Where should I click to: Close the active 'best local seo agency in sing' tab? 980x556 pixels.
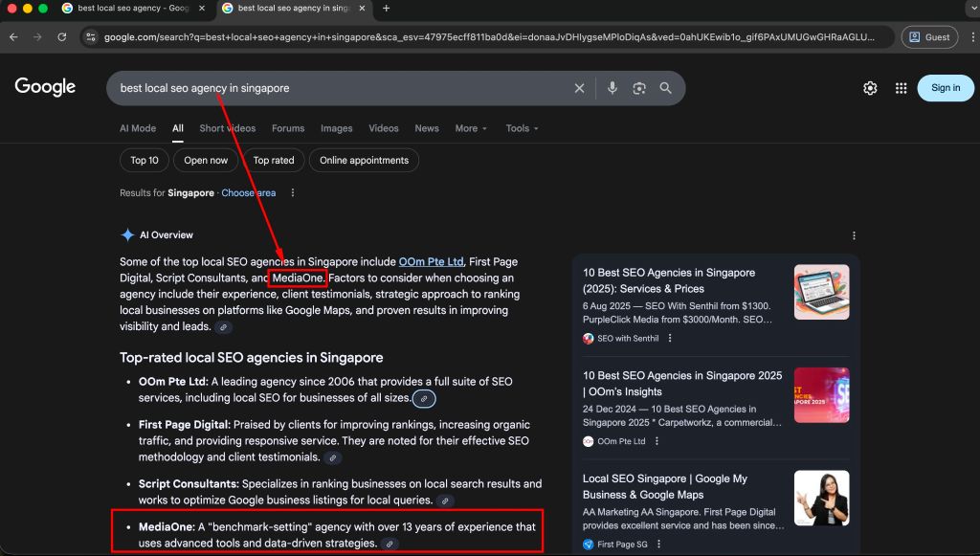(x=362, y=8)
